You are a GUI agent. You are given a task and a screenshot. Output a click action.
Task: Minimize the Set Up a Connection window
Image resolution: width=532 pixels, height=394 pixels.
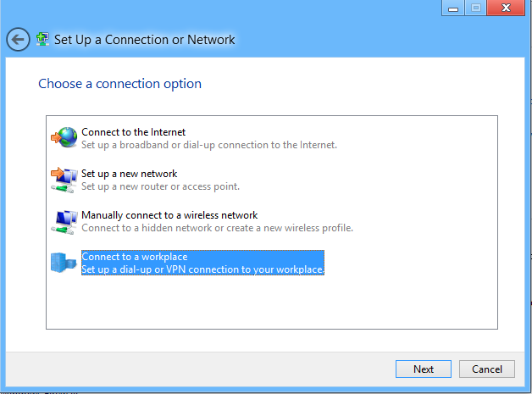point(454,8)
